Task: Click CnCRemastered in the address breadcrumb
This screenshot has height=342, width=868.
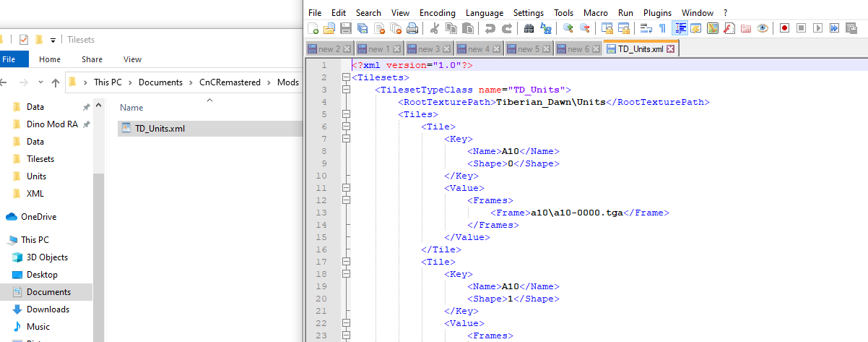Action: pyautogui.click(x=230, y=82)
